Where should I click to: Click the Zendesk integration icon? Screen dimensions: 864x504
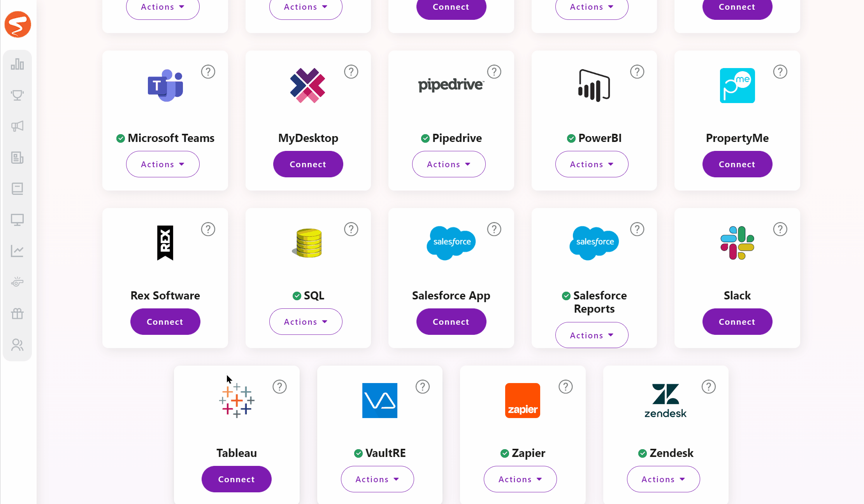666,400
